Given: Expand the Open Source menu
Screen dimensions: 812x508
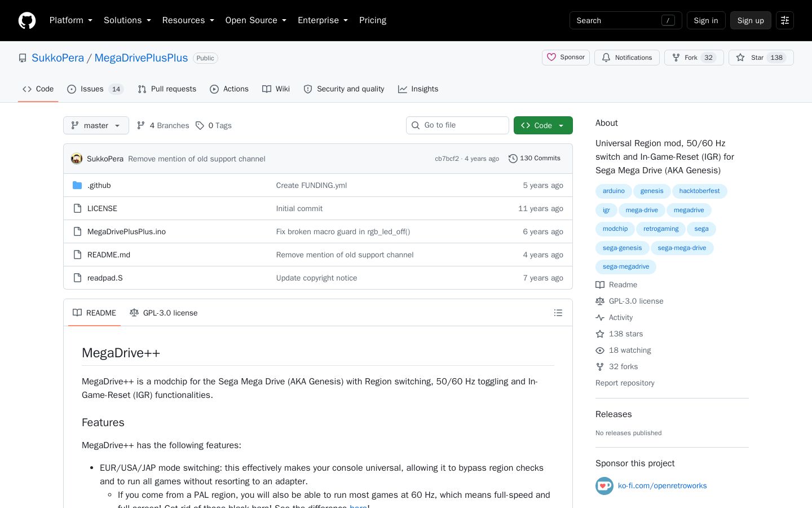Looking at the screenshot, I should point(256,20).
